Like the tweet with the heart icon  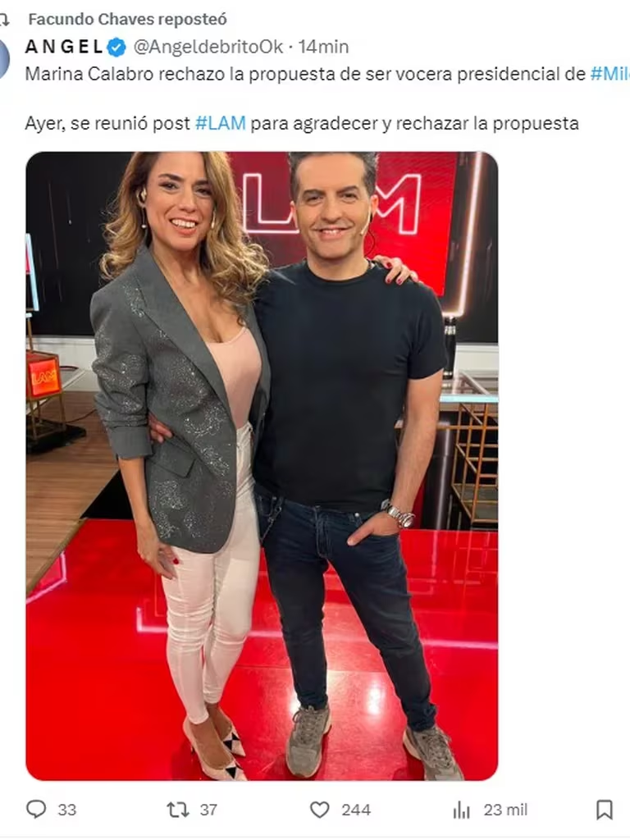pyautogui.click(x=320, y=810)
